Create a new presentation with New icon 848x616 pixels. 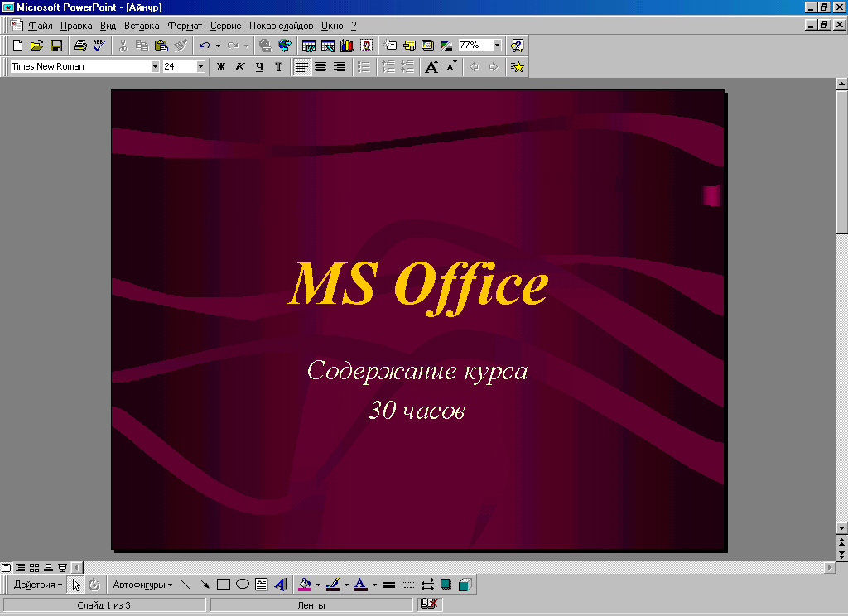pyautogui.click(x=17, y=46)
